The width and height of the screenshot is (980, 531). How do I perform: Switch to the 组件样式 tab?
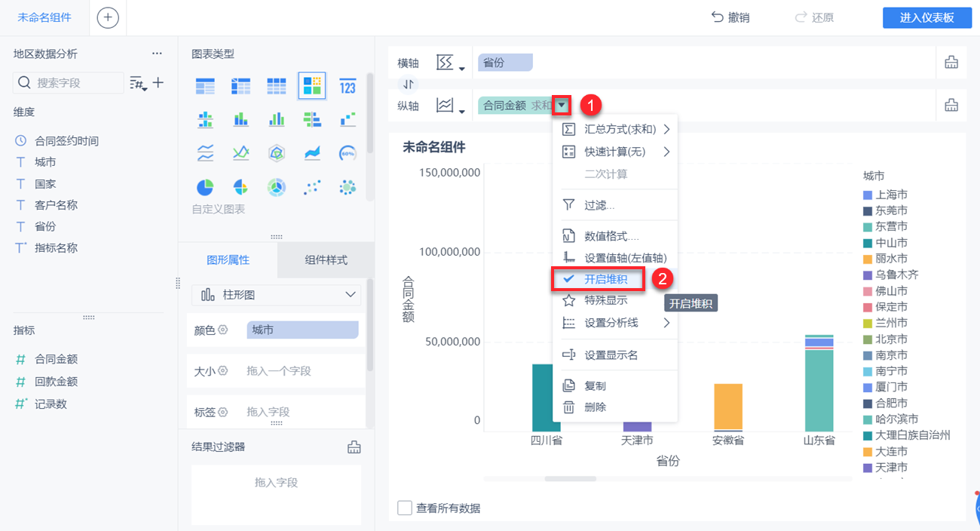tap(326, 259)
